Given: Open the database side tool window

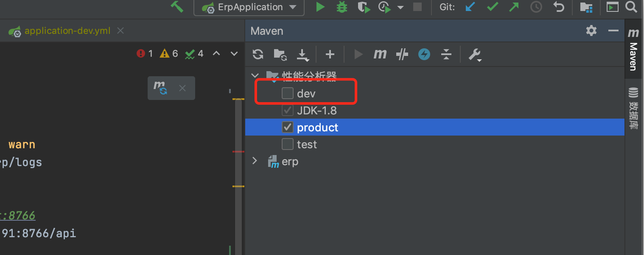Looking at the screenshot, I should point(633,108).
